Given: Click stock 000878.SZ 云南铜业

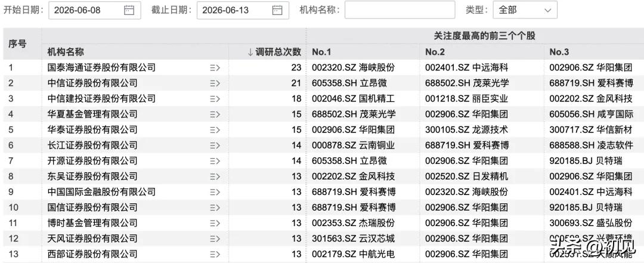Looking at the screenshot, I should [353, 145].
